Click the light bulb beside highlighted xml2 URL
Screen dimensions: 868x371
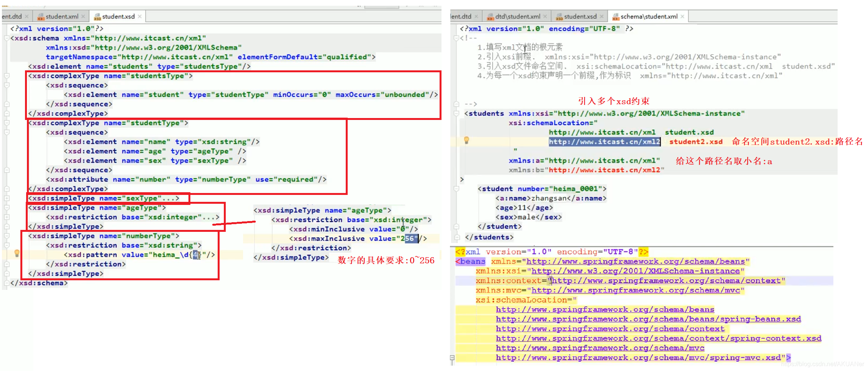(x=466, y=140)
